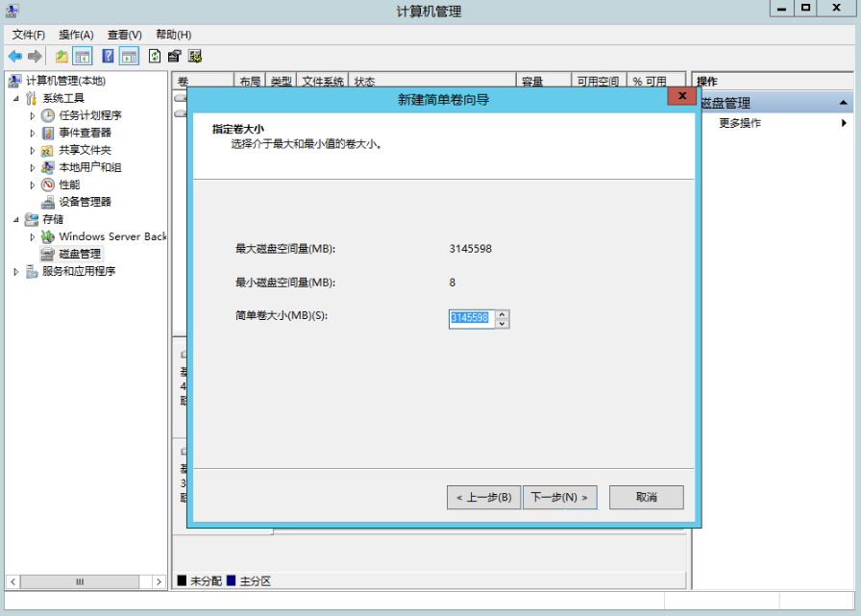Expand the 性能 node arrow

click(x=33, y=185)
